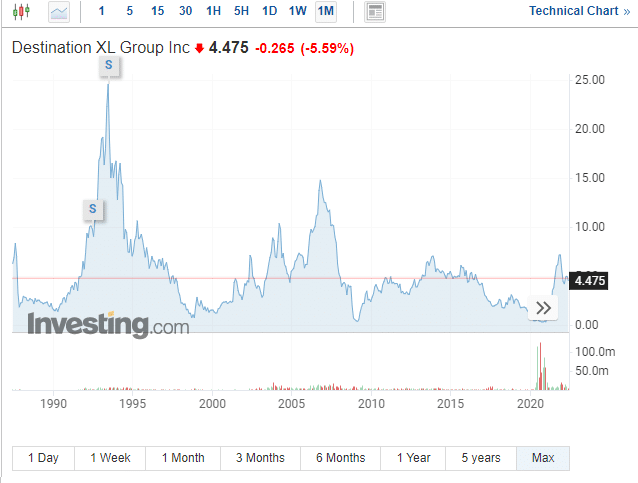This screenshot has width=638, height=483.
Task: Open the Technical Chart link
Action: tap(579, 11)
